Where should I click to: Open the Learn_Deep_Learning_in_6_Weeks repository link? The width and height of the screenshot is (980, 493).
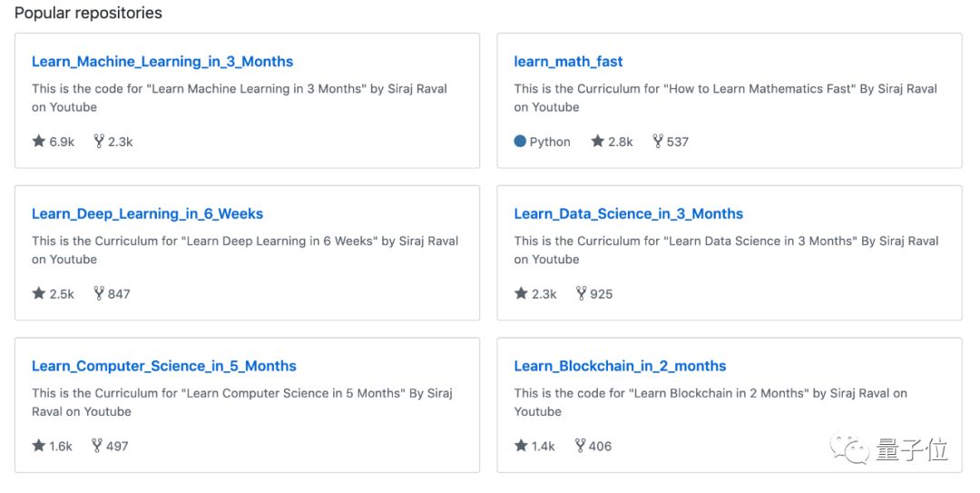click(x=147, y=214)
